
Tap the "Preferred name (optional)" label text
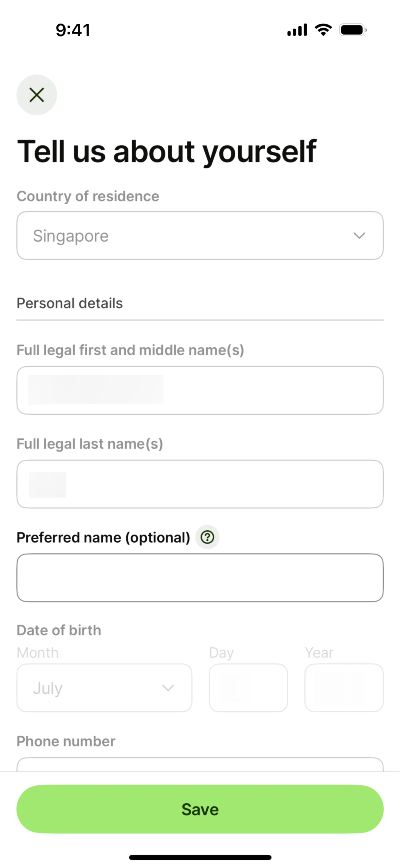pos(103,537)
